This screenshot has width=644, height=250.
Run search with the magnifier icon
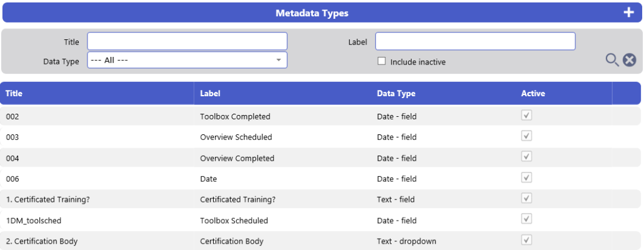[612, 61]
